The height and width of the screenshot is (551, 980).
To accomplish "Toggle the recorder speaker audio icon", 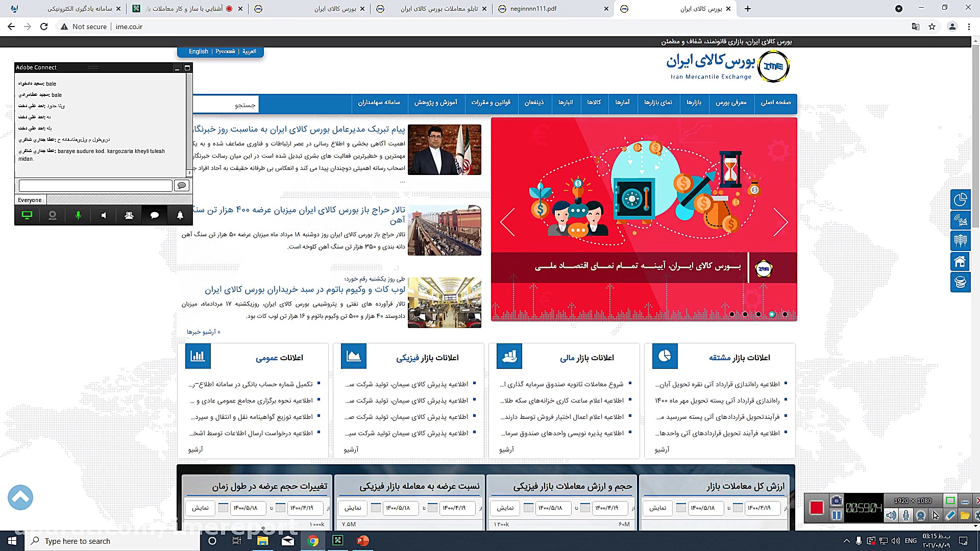I will [891, 515].
